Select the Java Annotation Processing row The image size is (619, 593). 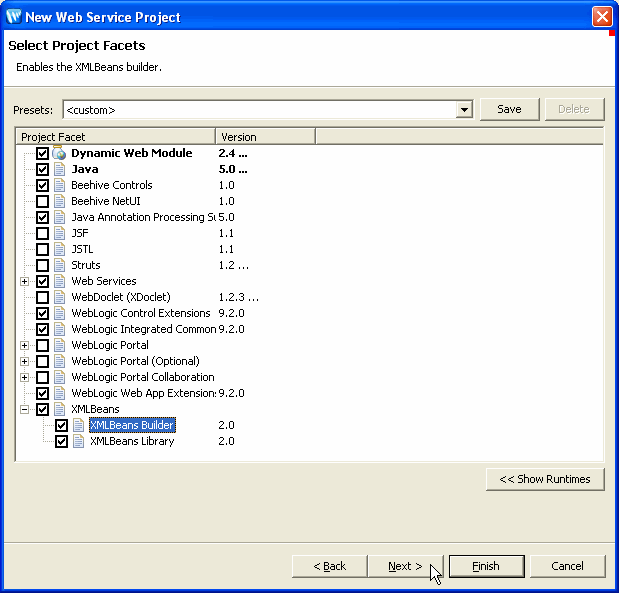[x=144, y=217]
